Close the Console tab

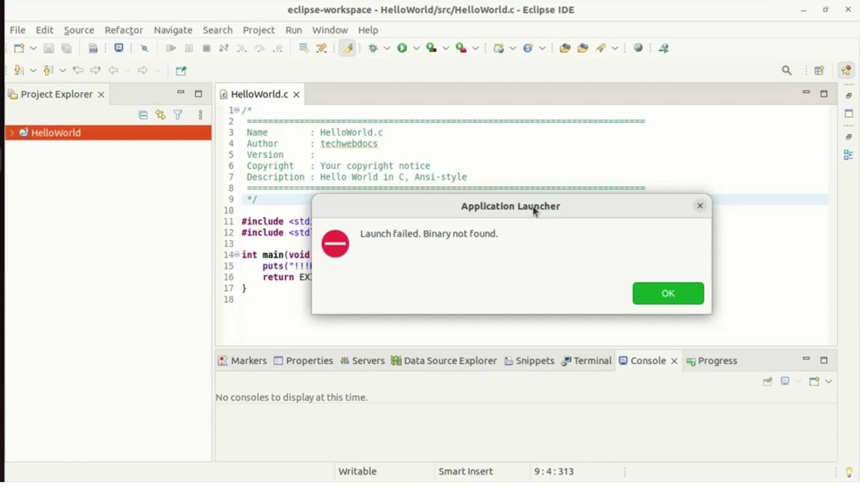(x=674, y=361)
